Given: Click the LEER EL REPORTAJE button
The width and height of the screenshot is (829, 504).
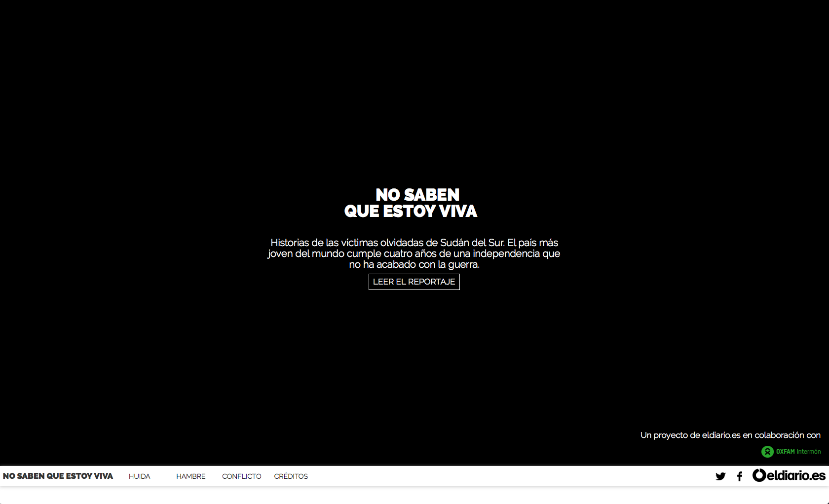Looking at the screenshot, I should click(414, 282).
